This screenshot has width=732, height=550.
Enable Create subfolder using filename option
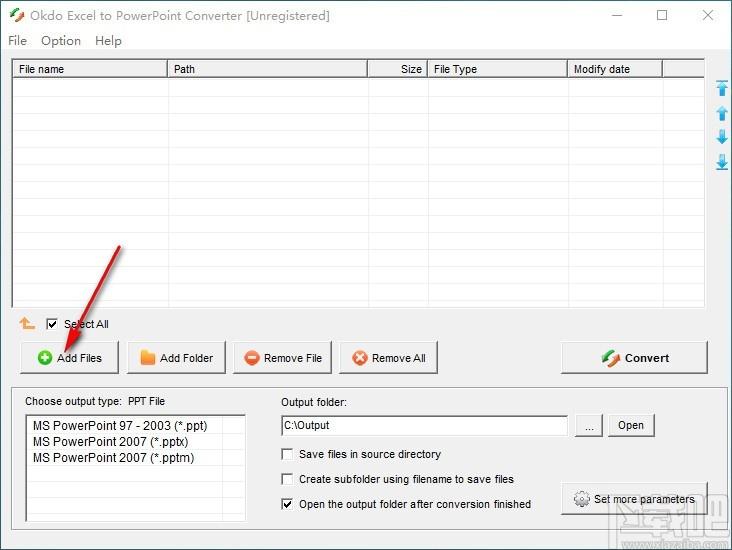tap(287, 479)
